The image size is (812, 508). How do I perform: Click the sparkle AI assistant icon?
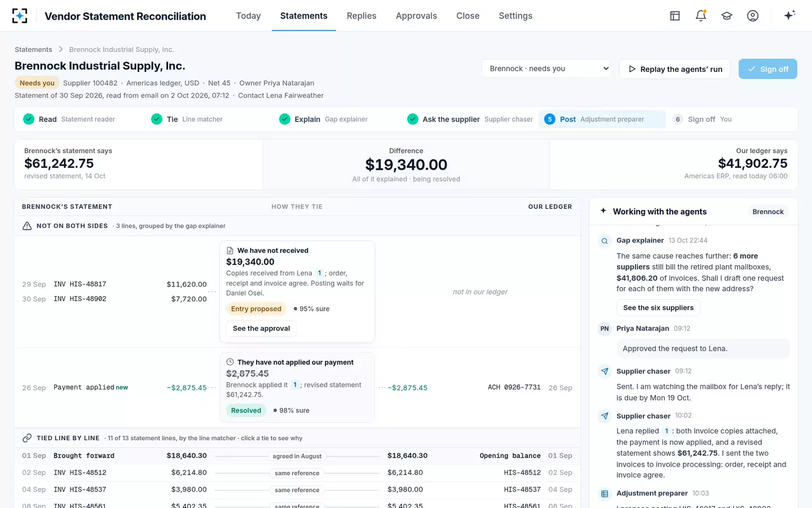(x=789, y=15)
